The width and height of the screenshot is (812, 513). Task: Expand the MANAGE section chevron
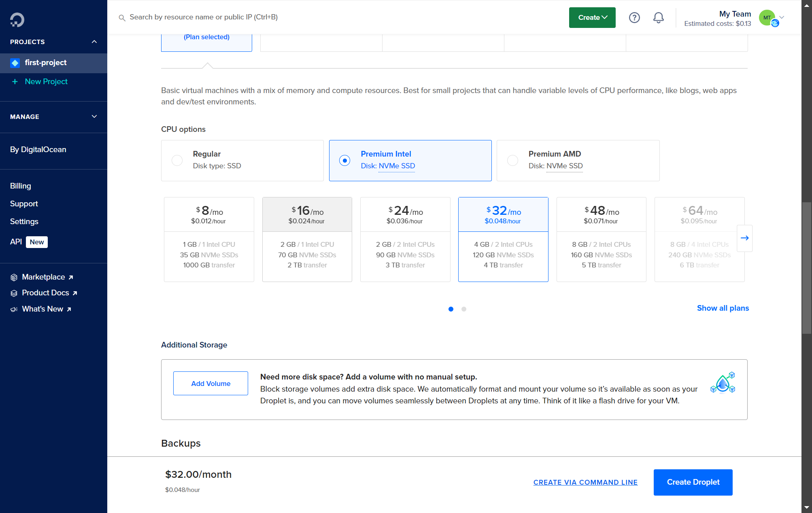pyautogui.click(x=94, y=117)
